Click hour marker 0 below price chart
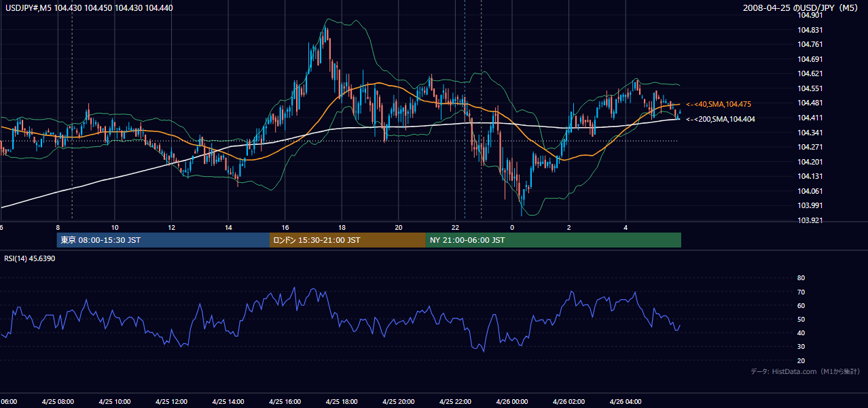 point(512,228)
